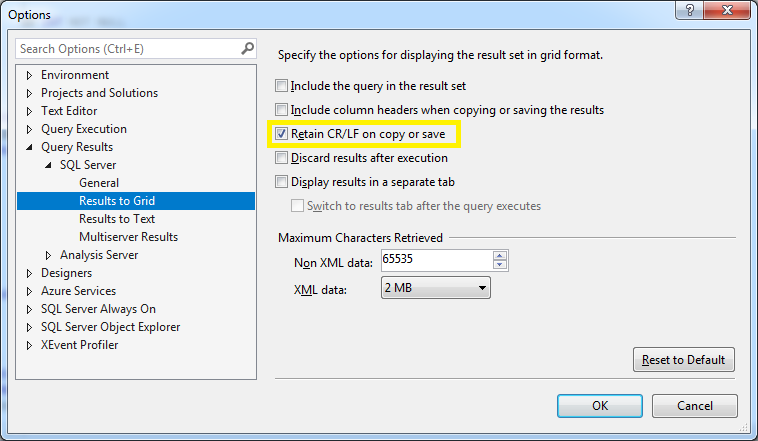Focus the Search Options text field
Viewport: 758px width, 441px height.
(x=126, y=48)
